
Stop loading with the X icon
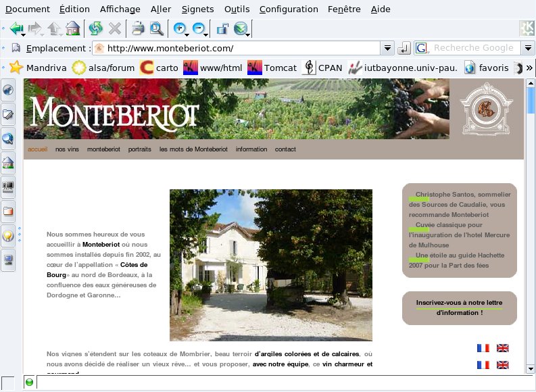tap(115, 28)
